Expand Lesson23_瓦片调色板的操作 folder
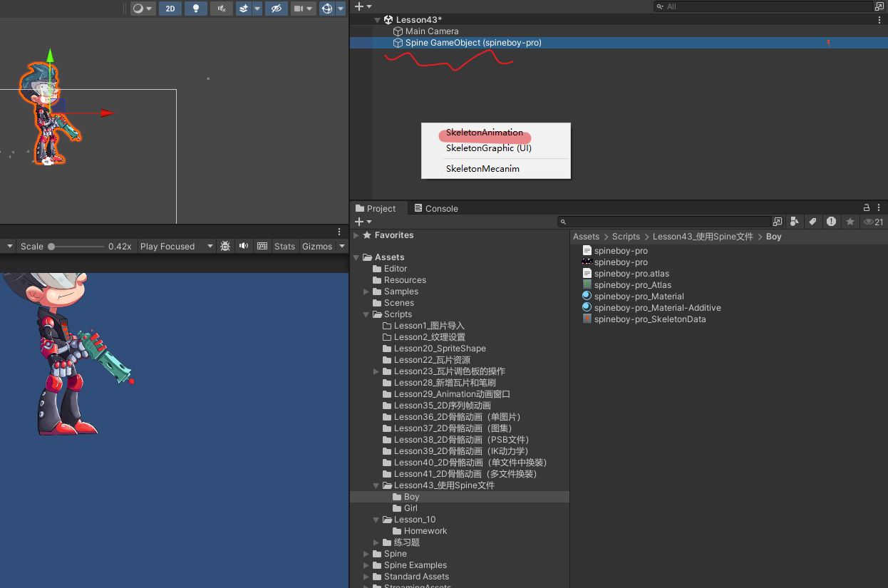888x588 pixels. click(376, 371)
